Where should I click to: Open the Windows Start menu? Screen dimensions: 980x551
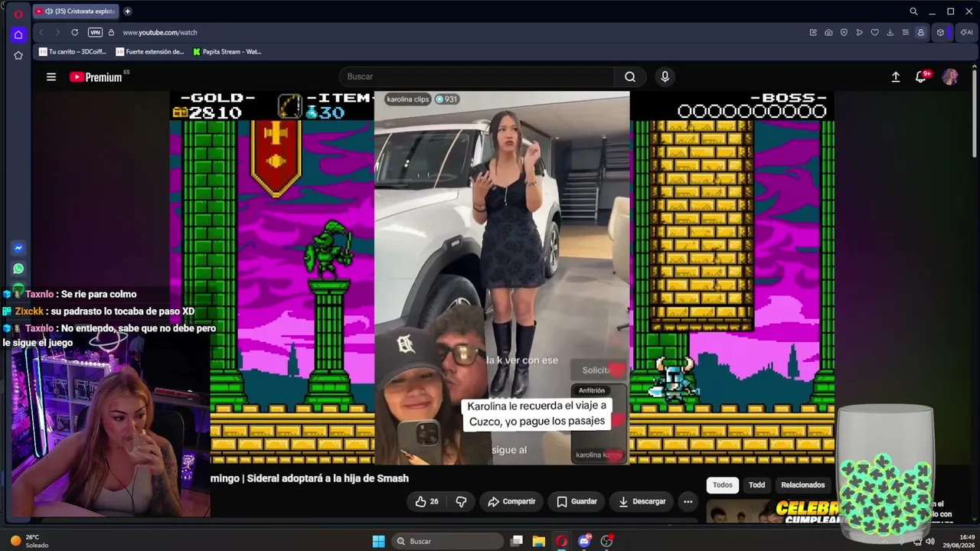coord(378,541)
